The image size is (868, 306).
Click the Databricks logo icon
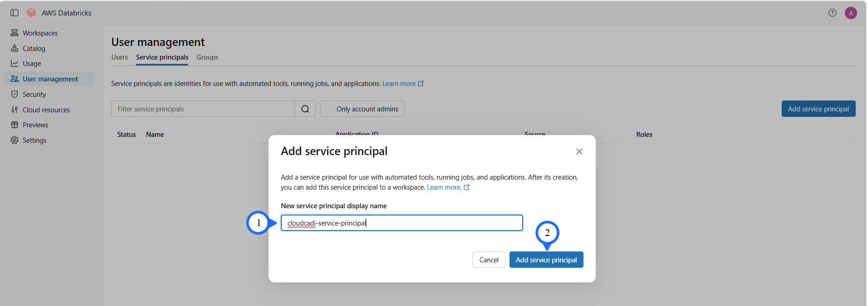tap(31, 13)
